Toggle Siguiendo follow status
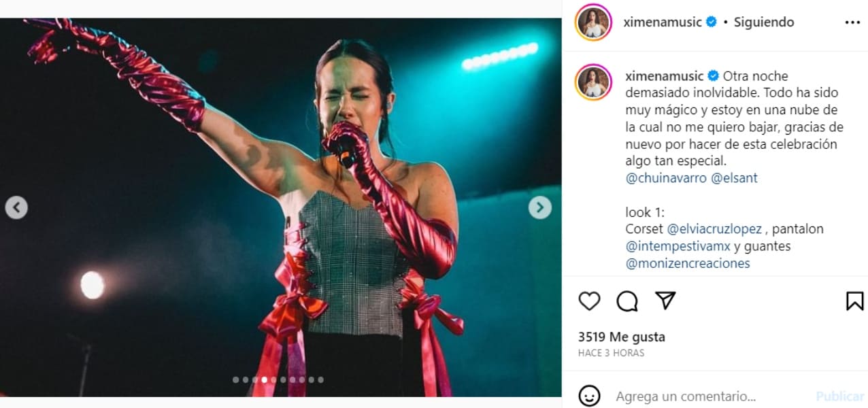Screen dimensions: 868x408 pyautogui.click(x=764, y=22)
